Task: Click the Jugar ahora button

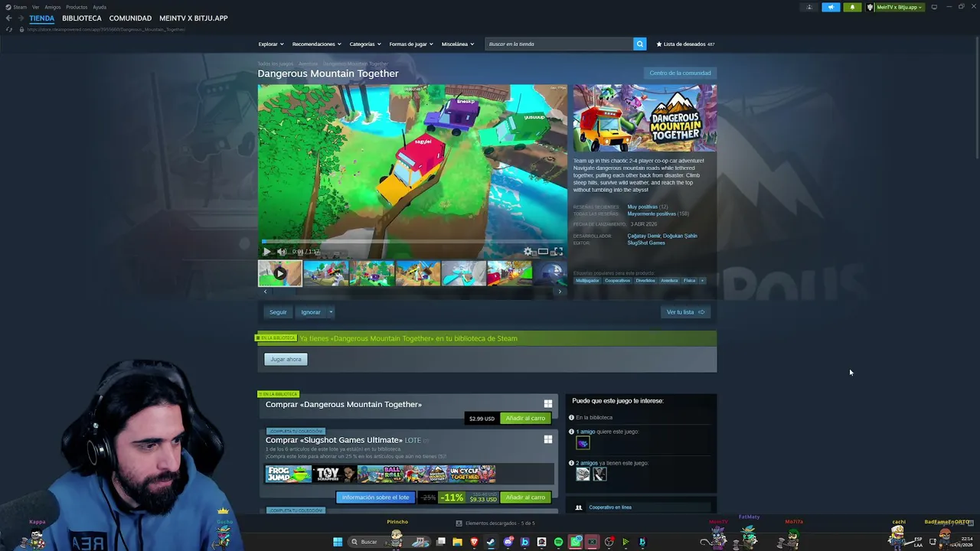Action: (x=286, y=359)
